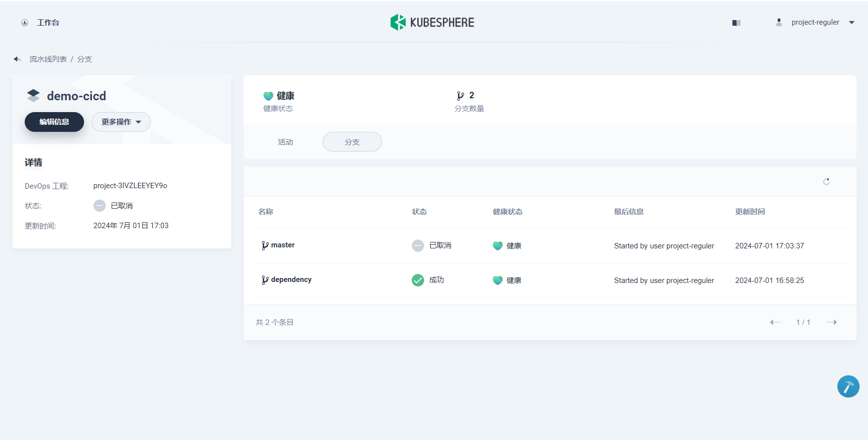Click project-3lVZLEEYEY9o DevOps project value

(x=130, y=186)
